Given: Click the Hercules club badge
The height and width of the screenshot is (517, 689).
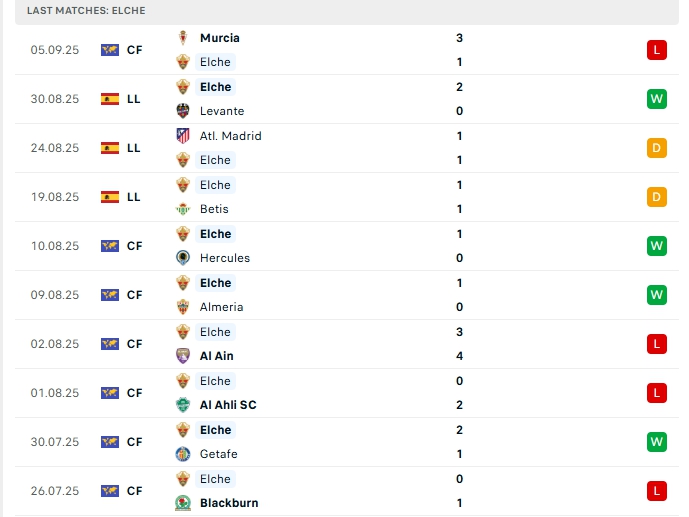Looking at the screenshot, I should [x=183, y=258].
